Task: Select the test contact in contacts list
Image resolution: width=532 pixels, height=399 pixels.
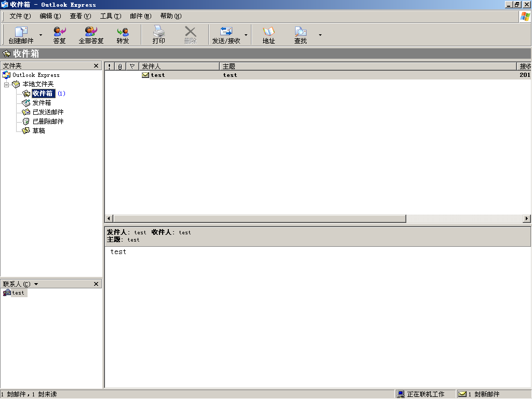Action: (18, 293)
